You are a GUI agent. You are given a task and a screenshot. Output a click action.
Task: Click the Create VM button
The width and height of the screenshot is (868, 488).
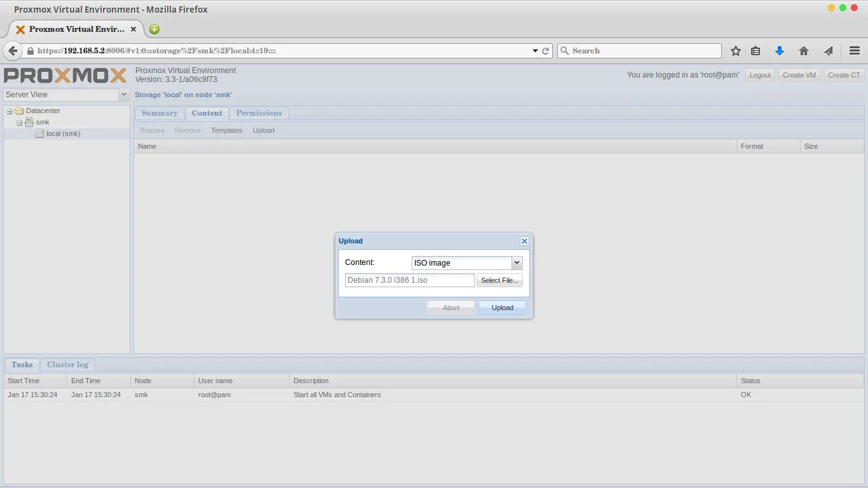point(799,75)
